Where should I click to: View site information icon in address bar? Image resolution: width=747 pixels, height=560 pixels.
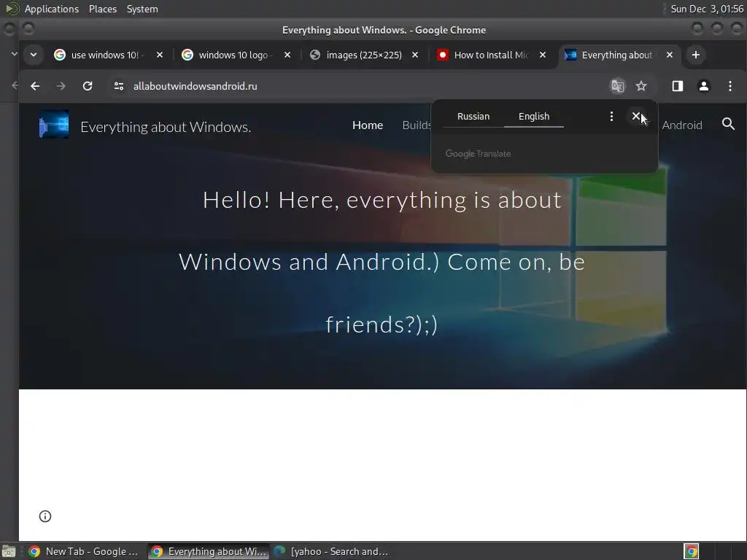(119, 86)
